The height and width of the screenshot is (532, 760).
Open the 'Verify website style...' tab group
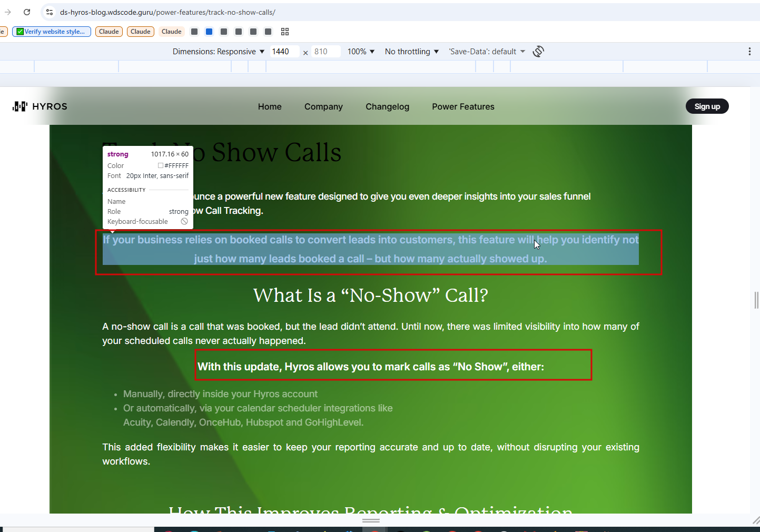tap(52, 32)
